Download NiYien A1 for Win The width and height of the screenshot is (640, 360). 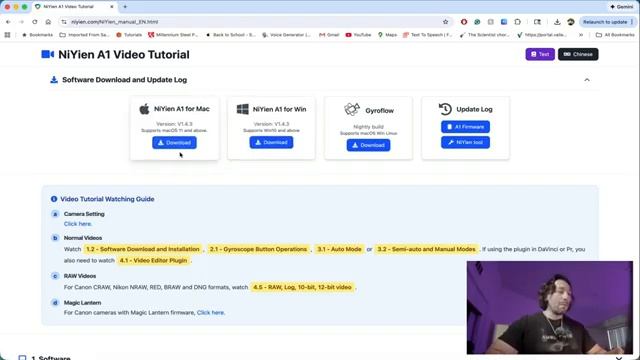click(271, 142)
